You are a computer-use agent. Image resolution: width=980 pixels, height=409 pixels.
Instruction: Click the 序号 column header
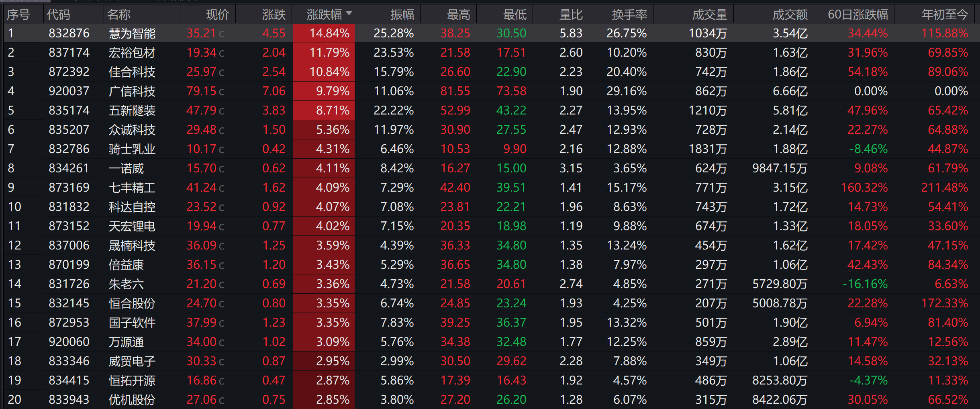pyautogui.click(x=18, y=15)
